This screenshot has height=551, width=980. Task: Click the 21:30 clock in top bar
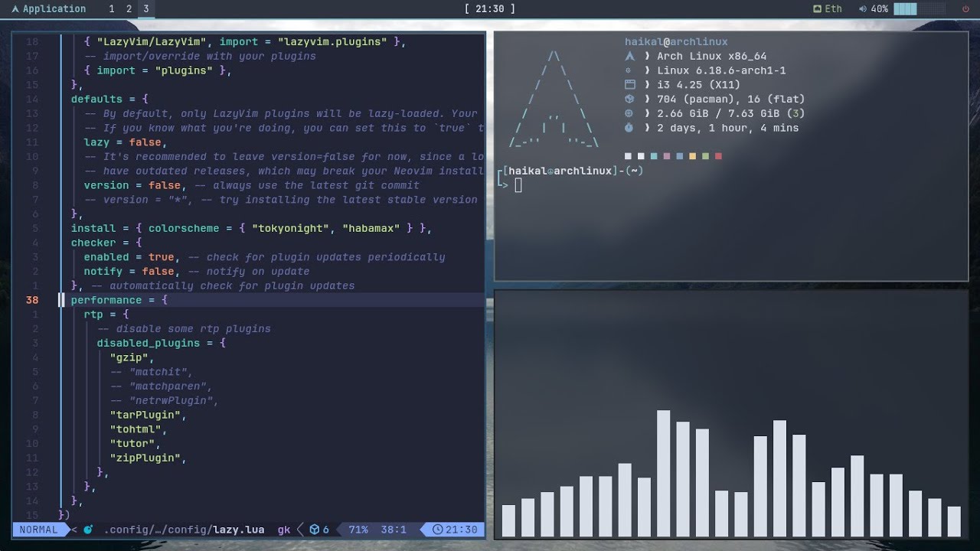pos(490,9)
